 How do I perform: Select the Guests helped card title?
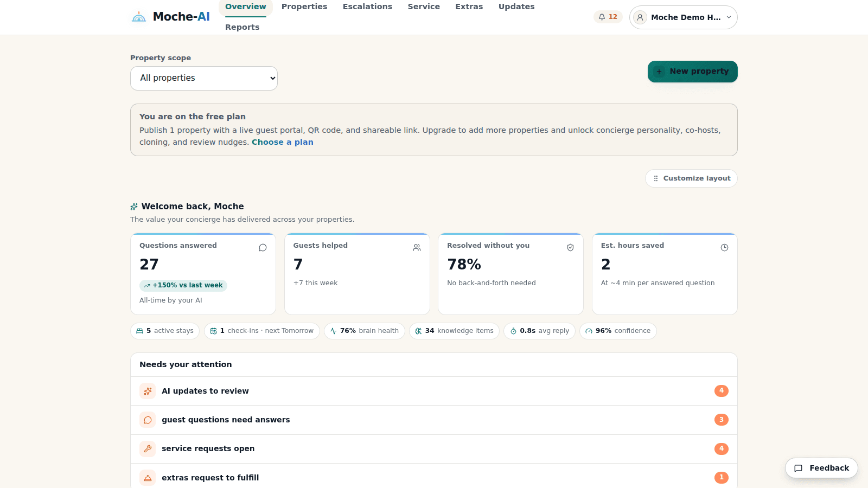(x=321, y=246)
